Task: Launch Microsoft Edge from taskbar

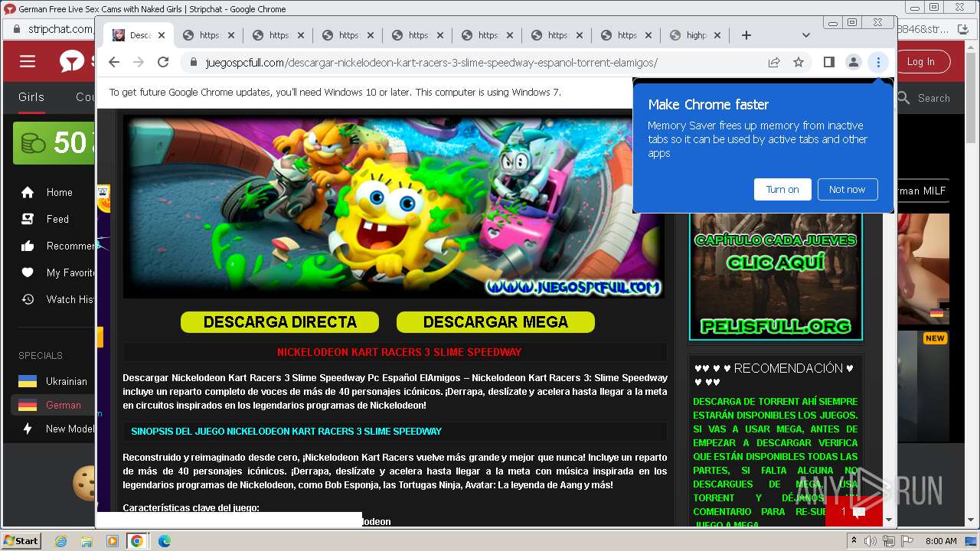Action: (164, 541)
